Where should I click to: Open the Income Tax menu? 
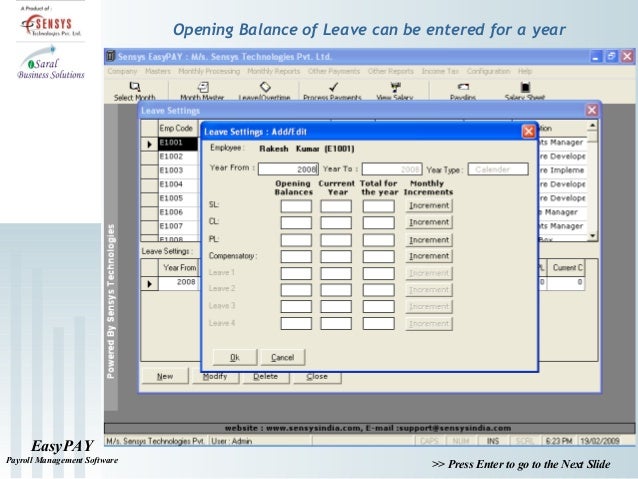440,71
